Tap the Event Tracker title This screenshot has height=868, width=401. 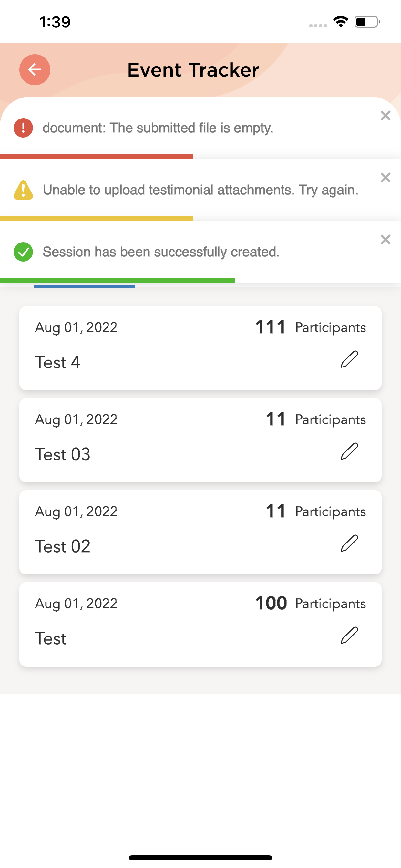[x=193, y=70]
